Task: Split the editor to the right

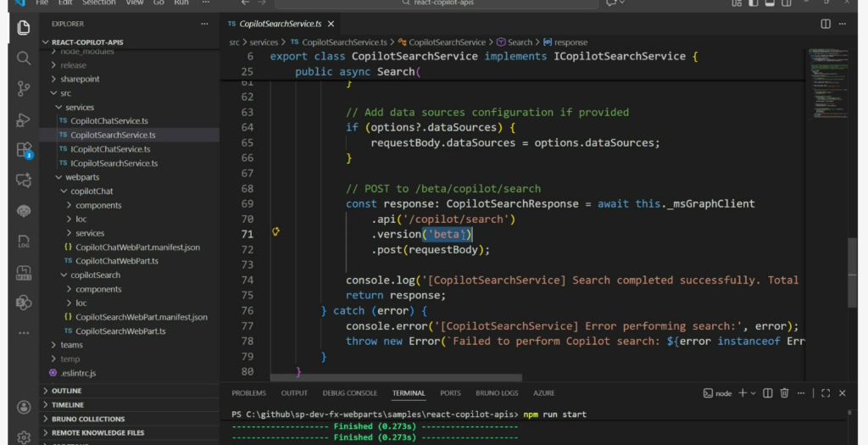Action: tap(826, 24)
